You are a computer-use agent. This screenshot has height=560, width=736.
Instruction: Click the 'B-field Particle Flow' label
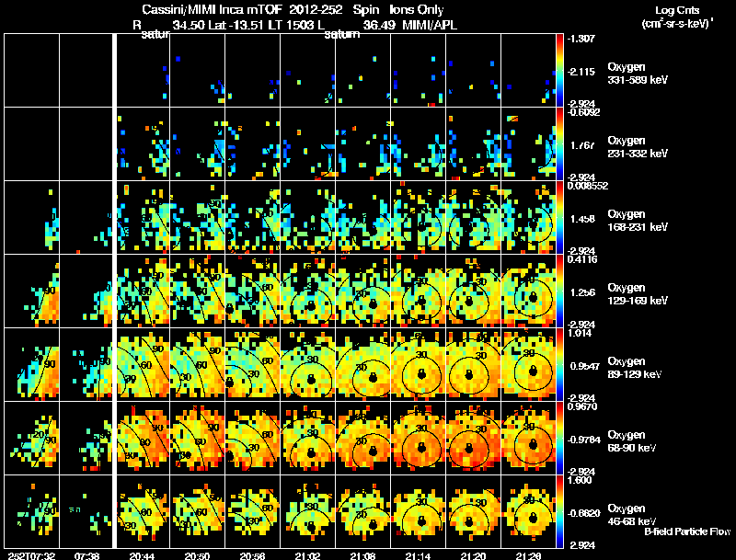pyautogui.click(x=687, y=531)
